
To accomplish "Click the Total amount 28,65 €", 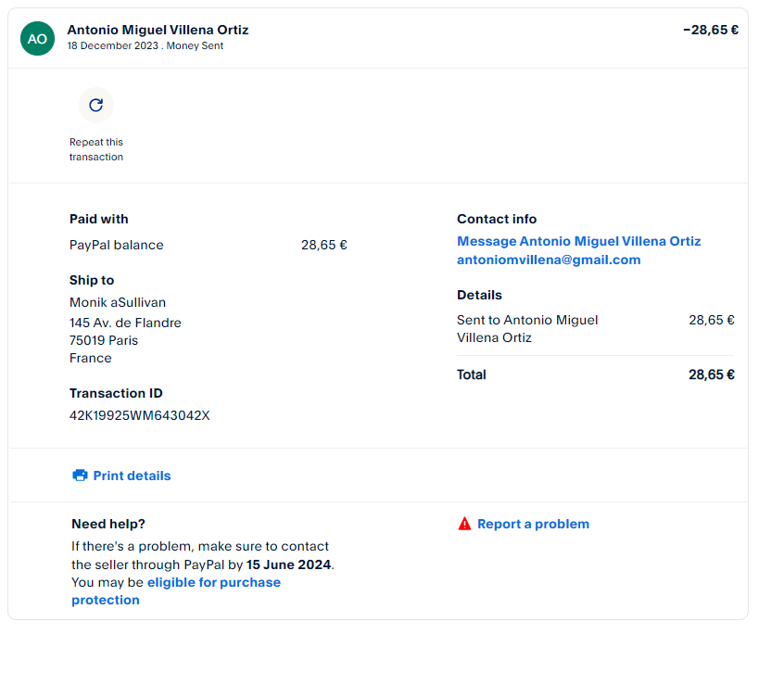I will pyautogui.click(x=711, y=374).
